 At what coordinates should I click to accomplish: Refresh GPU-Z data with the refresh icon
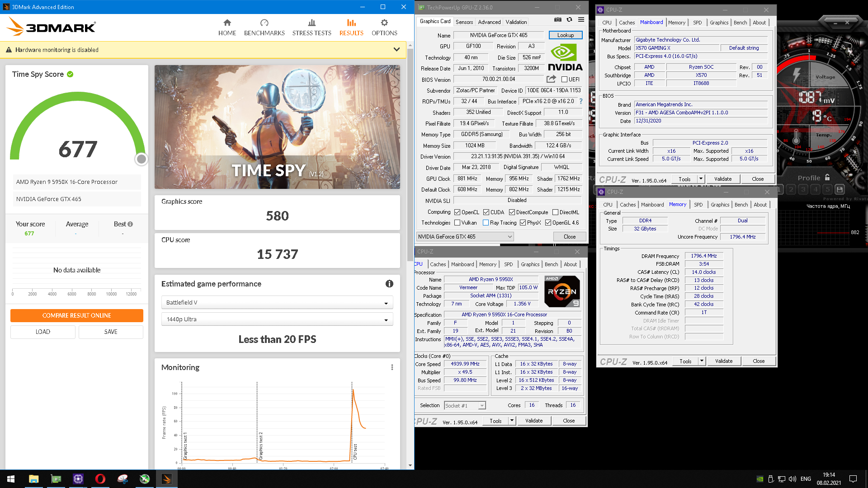point(569,19)
